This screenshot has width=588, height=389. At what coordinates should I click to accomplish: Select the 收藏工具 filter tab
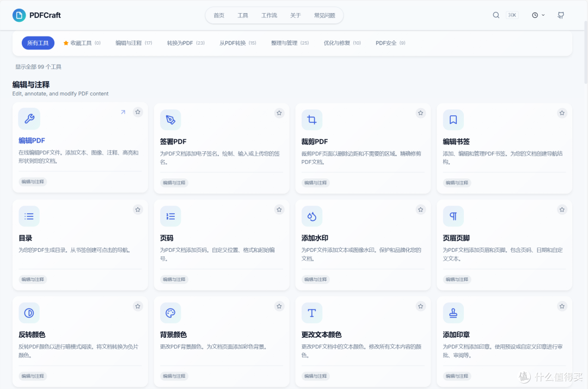82,43
